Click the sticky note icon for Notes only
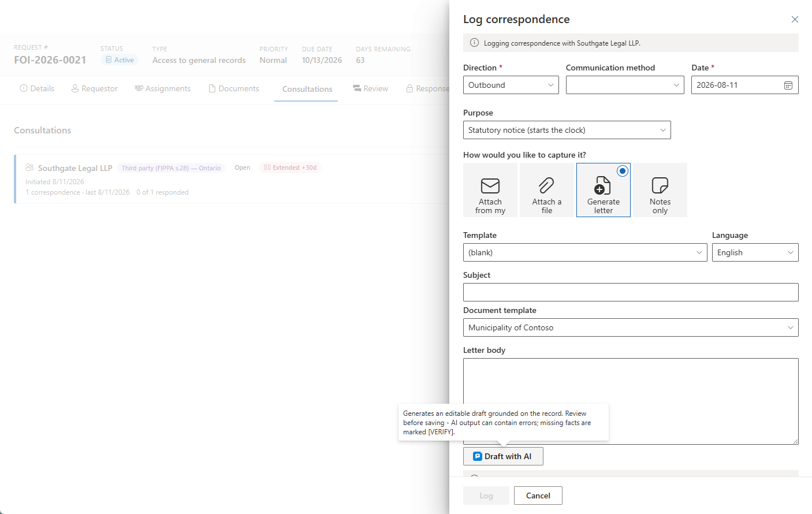 click(660, 185)
